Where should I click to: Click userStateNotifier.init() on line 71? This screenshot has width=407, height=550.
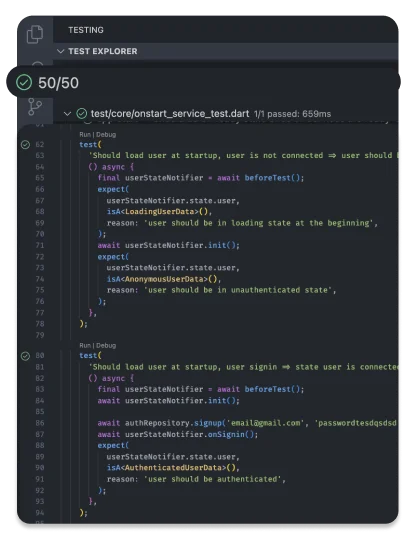click(182, 245)
